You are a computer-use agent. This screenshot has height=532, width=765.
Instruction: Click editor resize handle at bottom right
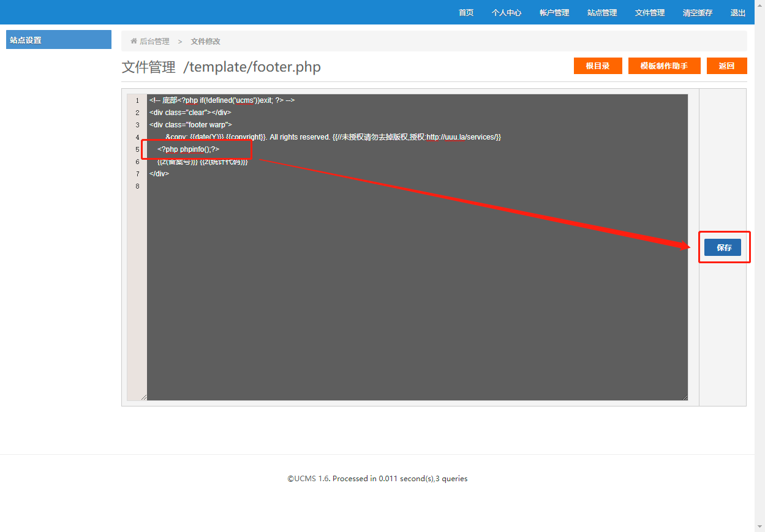(684, 397)
